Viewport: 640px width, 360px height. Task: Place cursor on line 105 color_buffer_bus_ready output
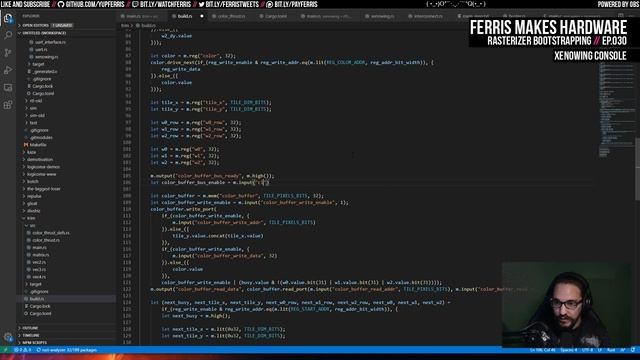coord(212,176)
